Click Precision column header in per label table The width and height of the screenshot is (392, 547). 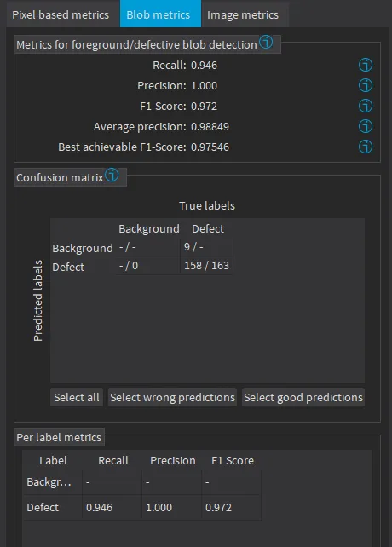click(173, 460)
